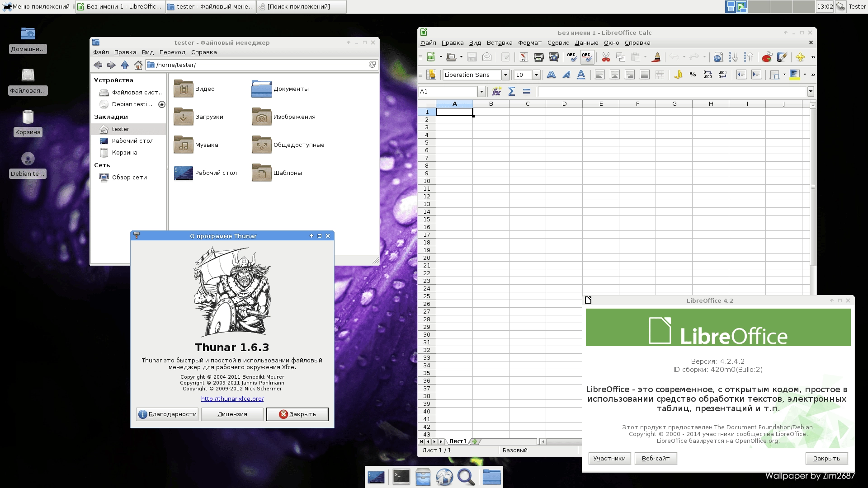Click the Clone Formatting paintbrush icon

click(x=657, y=57)
